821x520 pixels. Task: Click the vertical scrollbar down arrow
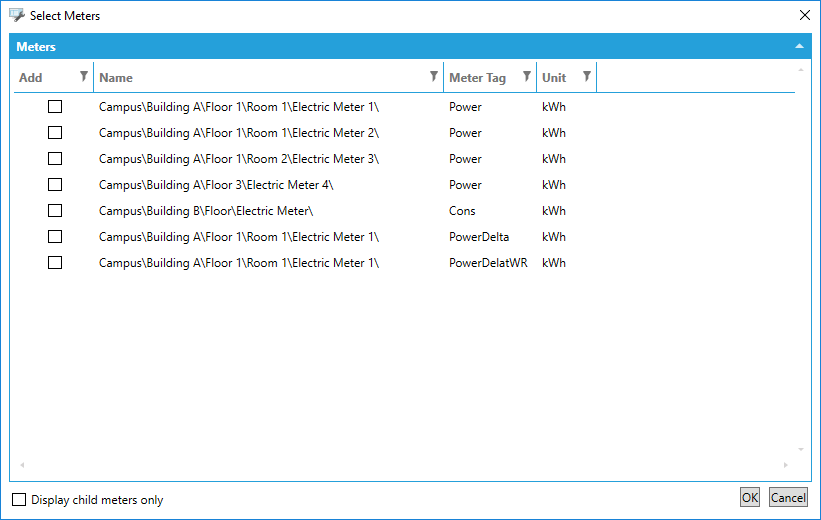[800, 450]
